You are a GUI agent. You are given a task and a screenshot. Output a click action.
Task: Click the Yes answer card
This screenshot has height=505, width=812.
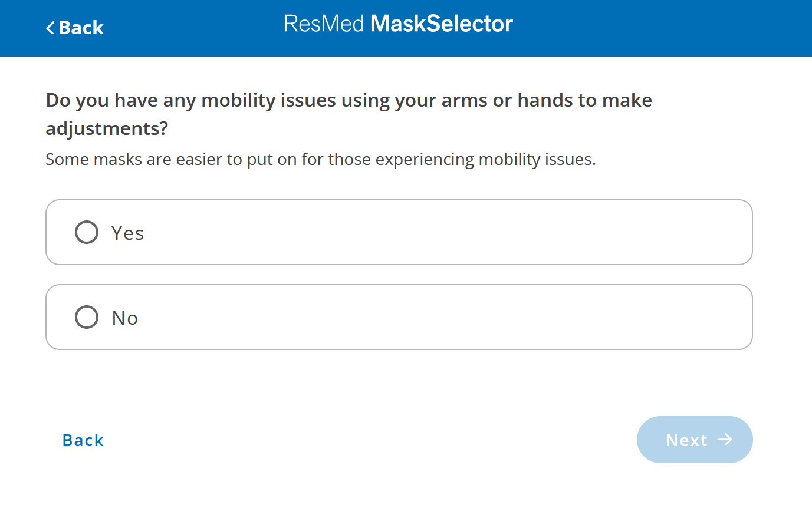tap(399, 232)
